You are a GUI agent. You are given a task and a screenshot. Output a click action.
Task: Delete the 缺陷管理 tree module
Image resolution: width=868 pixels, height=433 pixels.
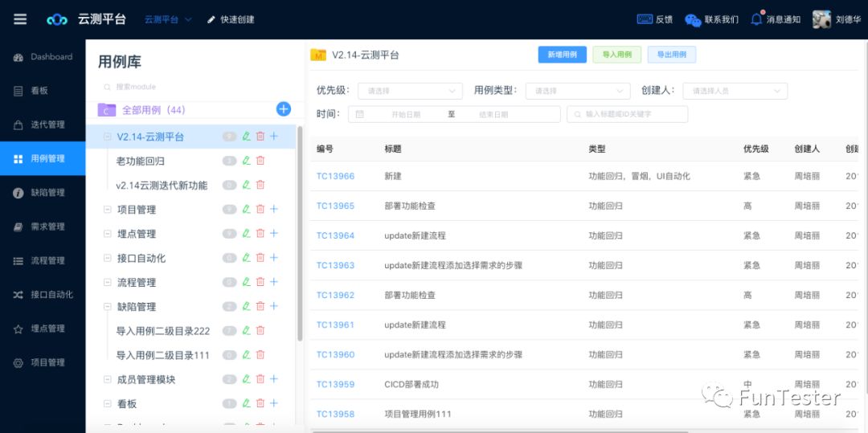(260, 306)
